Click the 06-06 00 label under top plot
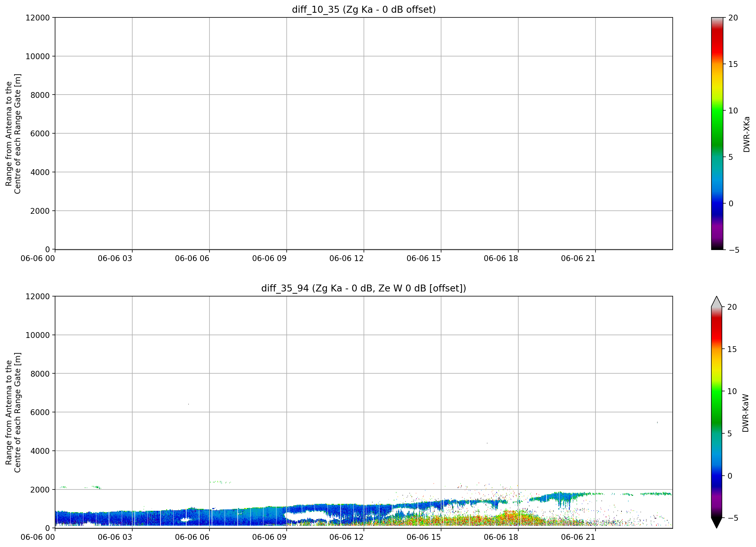 coord(38,259)
